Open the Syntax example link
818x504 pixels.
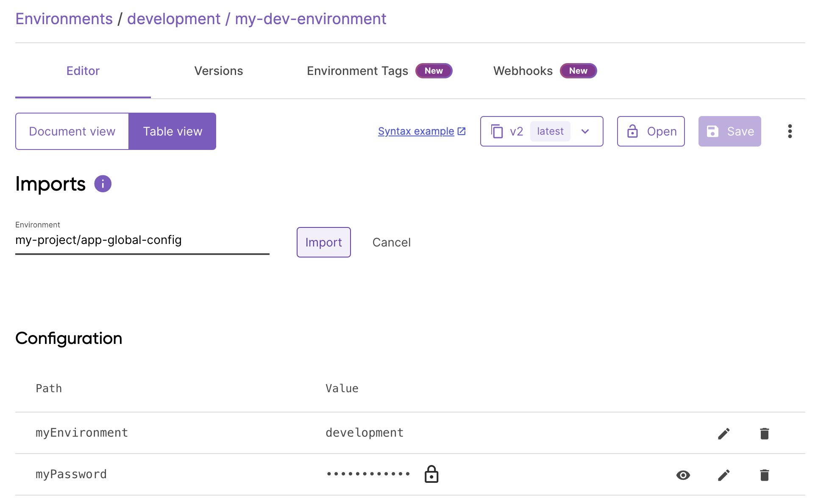click(x=422, y=131)
